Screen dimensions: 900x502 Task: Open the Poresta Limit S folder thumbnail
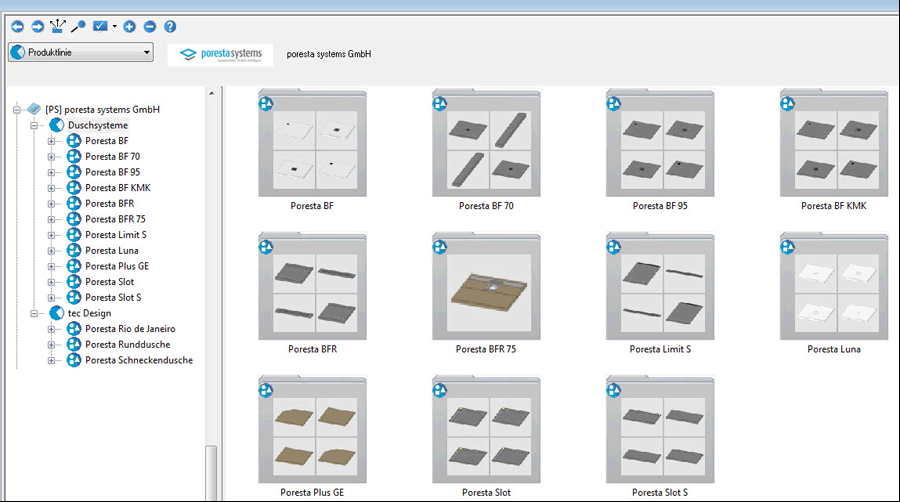(660, 286)
